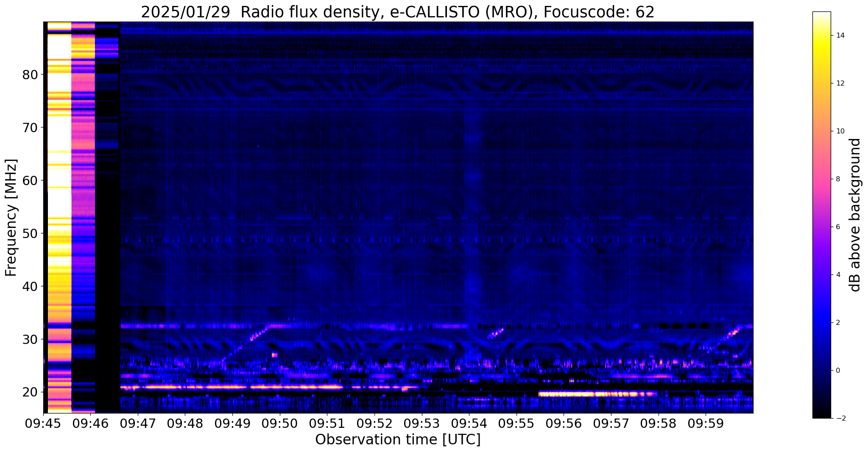
Task: Click the 70 MHz frequency tick label
Action: 30,128
